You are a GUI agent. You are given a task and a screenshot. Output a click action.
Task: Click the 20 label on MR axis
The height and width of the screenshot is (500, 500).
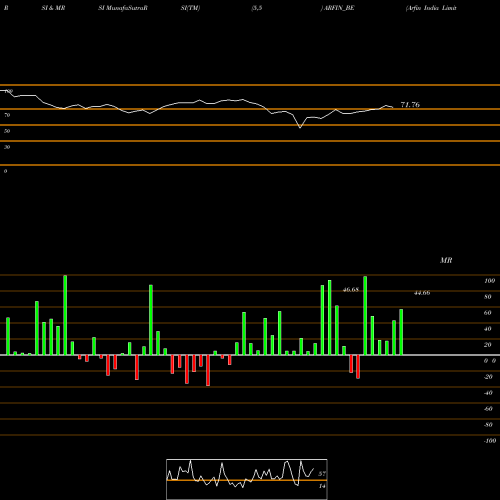pyautogui.click(x=488, y=345)
